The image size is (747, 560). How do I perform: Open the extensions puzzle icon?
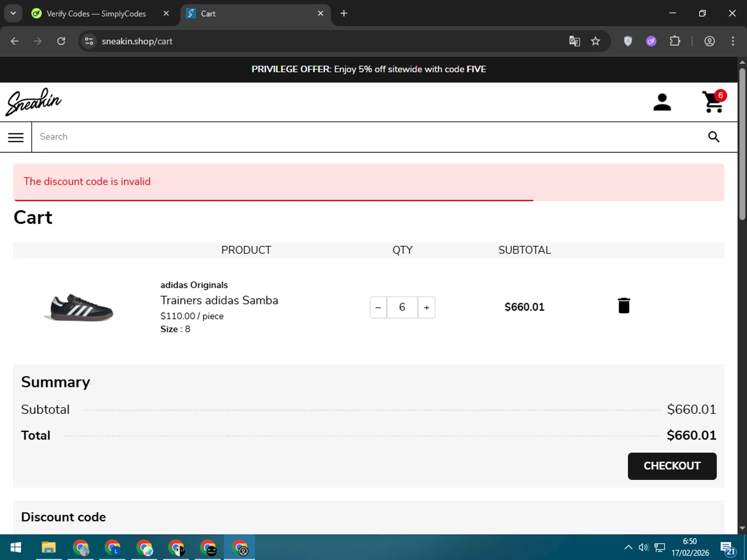(675, 41)
